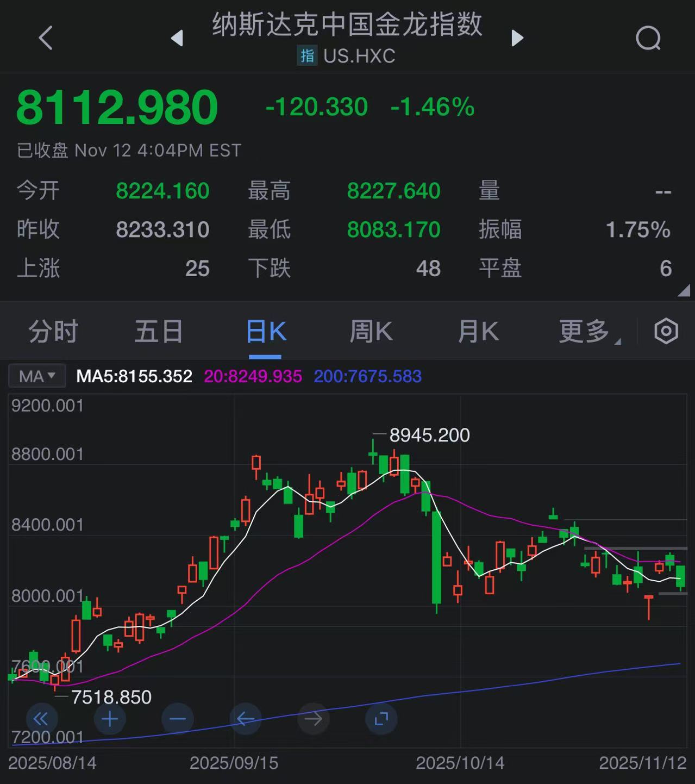Go back using the back arrow
Image resolution: width=695 pixels, height=784 pixels.
(x=45, y=38)
